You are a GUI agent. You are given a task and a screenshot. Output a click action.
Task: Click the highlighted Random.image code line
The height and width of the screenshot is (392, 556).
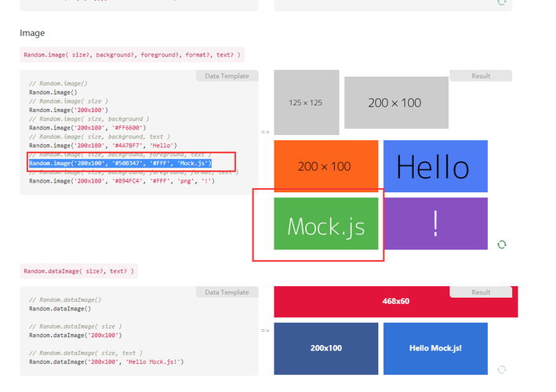pyautogui.click(x=120, y=163)
